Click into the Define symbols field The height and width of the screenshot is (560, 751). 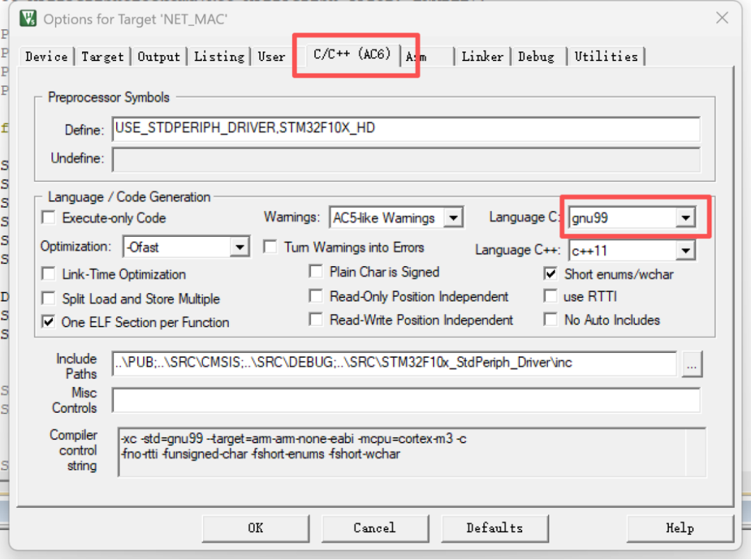click(x=406, y=129)
